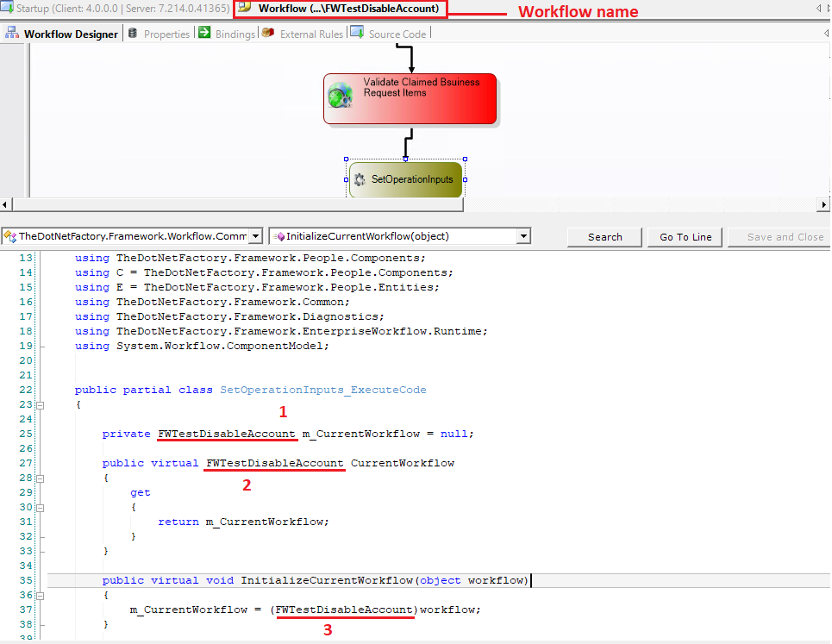Open the Source Code tab
The height and width of the screenshot is (644, 832).
389,34
